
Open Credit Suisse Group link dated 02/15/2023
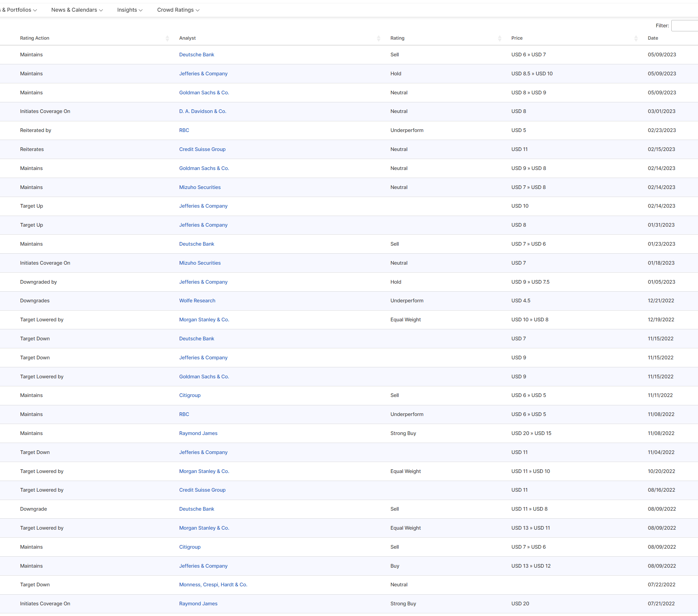tap(202, 149)
